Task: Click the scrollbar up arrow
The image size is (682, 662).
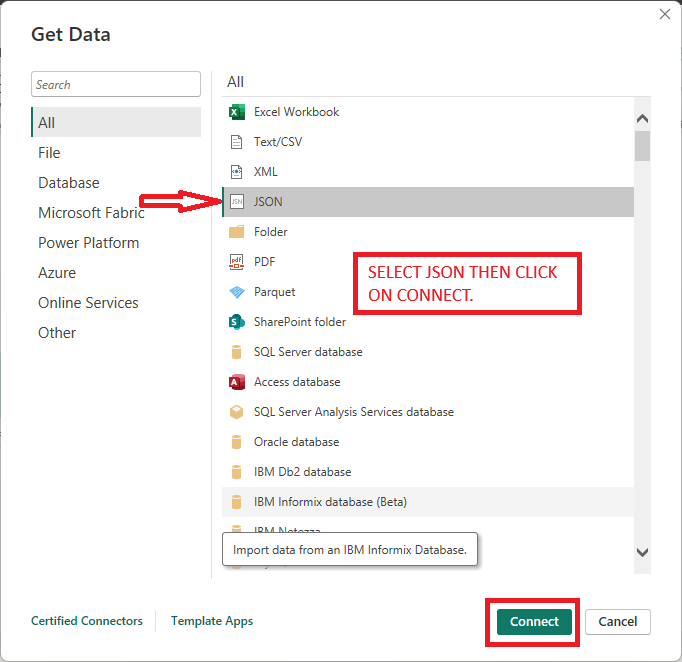Action: pyautogui.click(x=642, y=119)
